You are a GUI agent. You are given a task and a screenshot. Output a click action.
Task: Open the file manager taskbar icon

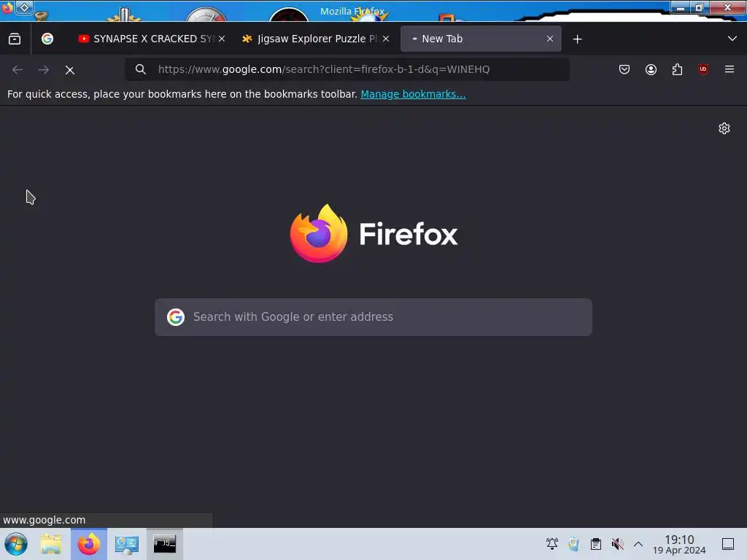point(52,544)
